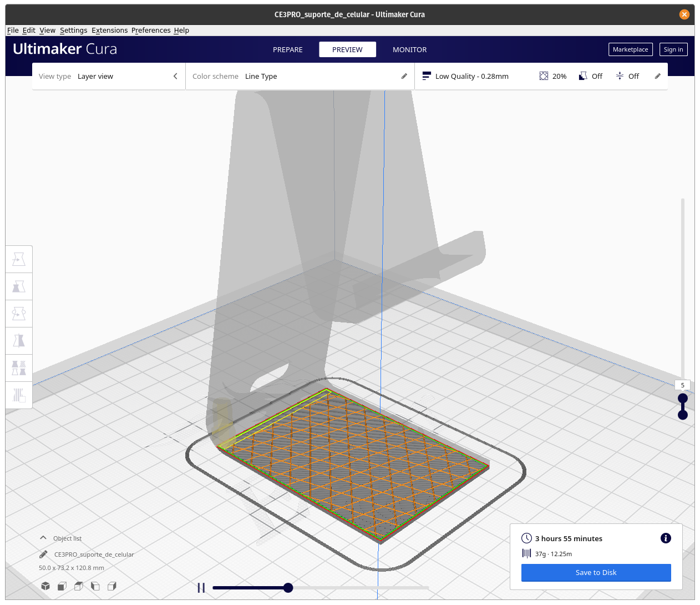This screenshot has height=605, width=700.
Task: Open the File menu
Action: coord(13,30)
